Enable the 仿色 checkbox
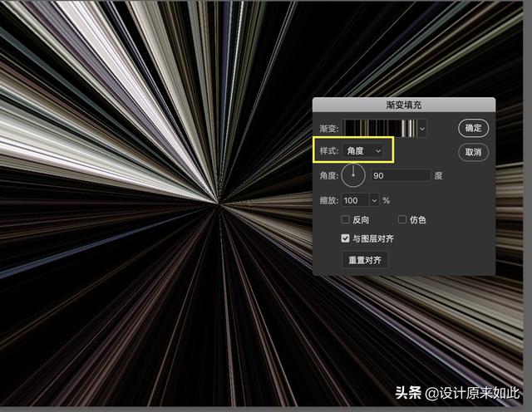 [402, 220]
